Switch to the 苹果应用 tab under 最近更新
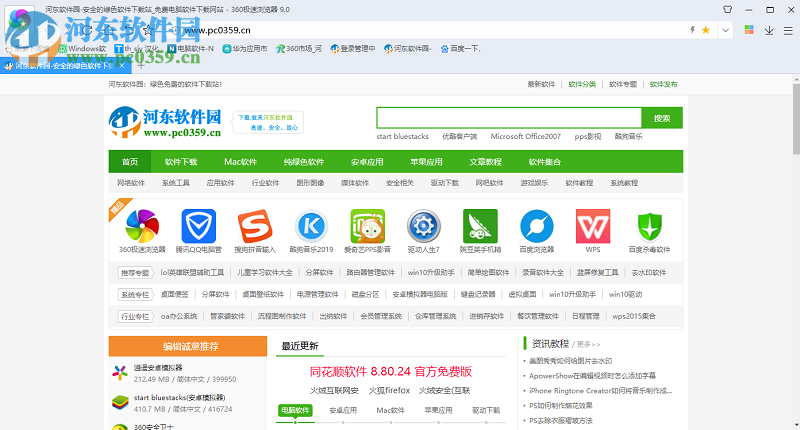 [x=438, y=410]
